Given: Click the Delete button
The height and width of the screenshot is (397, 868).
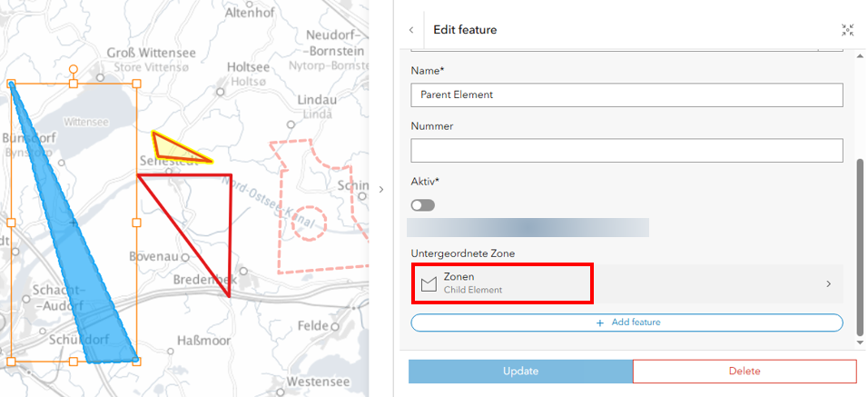Looking at the screenshot, I should point(745,371).
